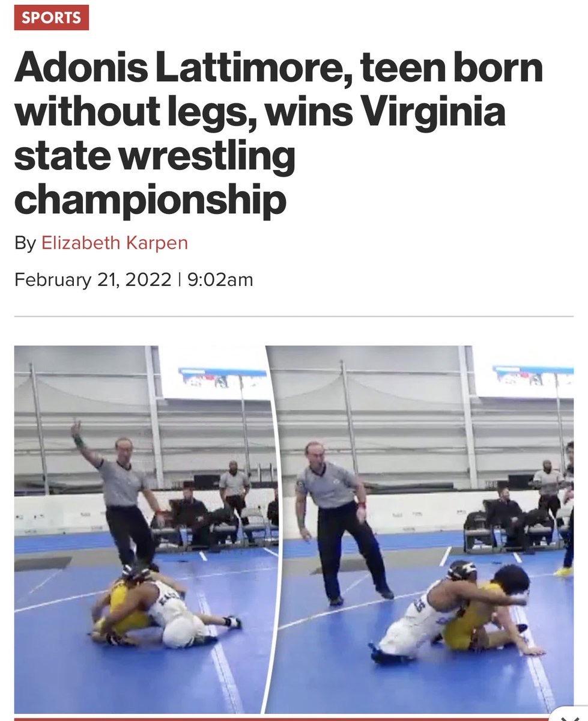The width and height of the screenshot is (588, 721).
Task: Click the red banner below the photos
Action: click(x=282, y=719)
